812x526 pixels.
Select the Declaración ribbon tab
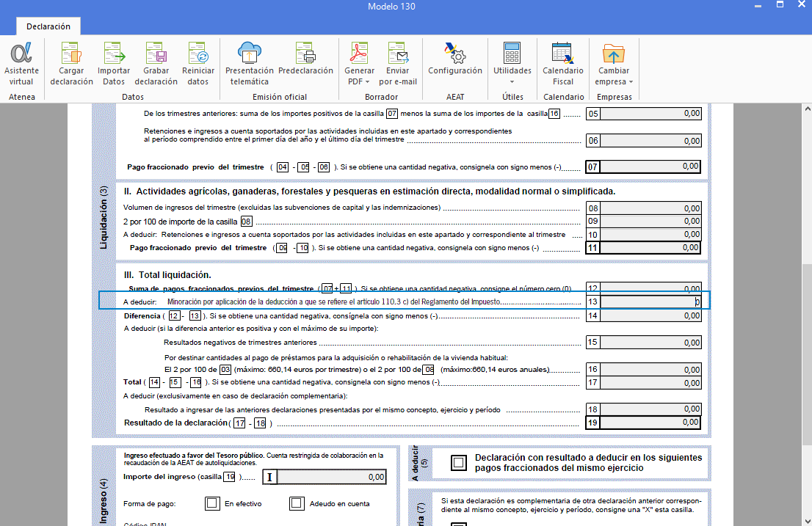pos(48,26)
